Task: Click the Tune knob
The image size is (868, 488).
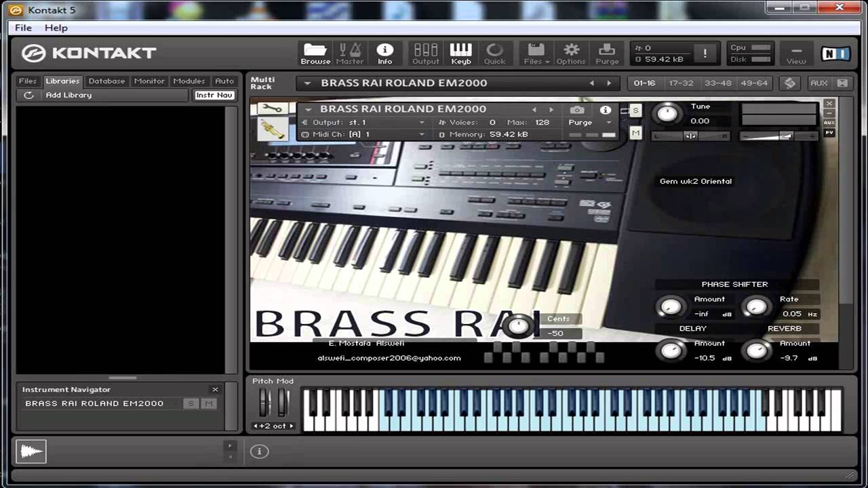Action: [668, 113]
